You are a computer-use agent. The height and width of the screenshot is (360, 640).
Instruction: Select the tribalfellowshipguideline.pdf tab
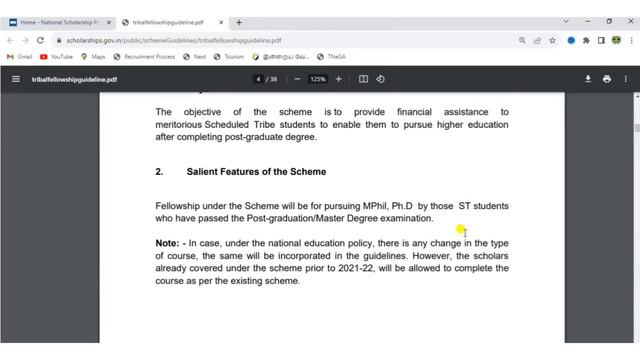pos(168,22)
